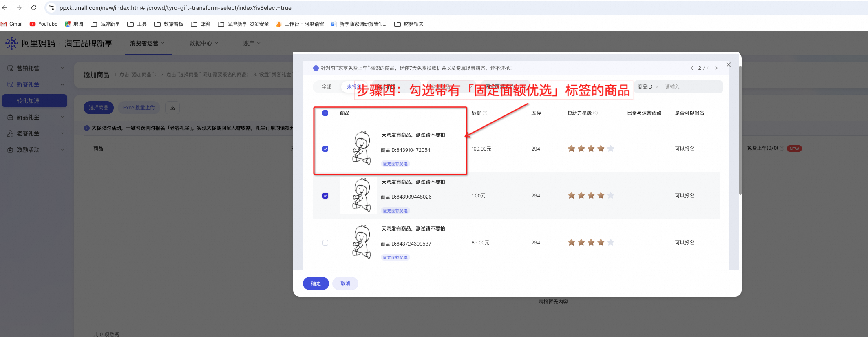
Task: Open the YouTube bookmark
Action: [x=44, y=24]
